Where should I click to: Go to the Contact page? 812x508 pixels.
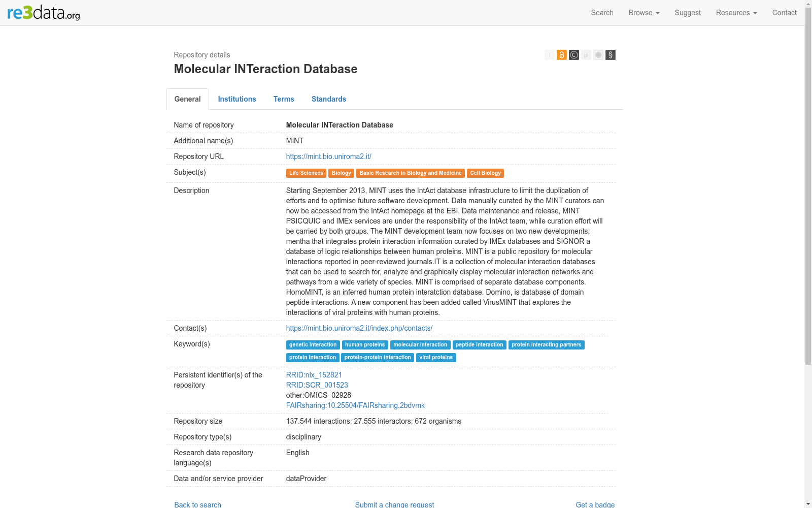click(x=785, y=13)
